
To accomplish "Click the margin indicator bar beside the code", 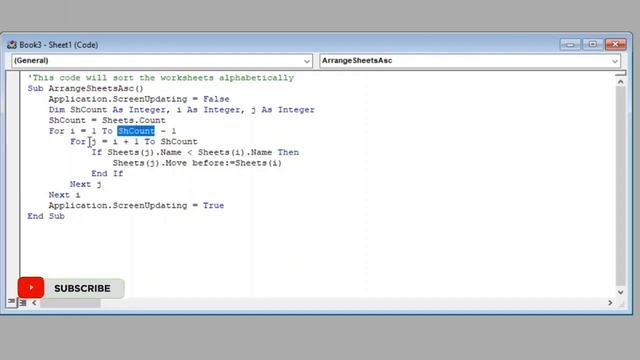I will [x=13, y=184].
